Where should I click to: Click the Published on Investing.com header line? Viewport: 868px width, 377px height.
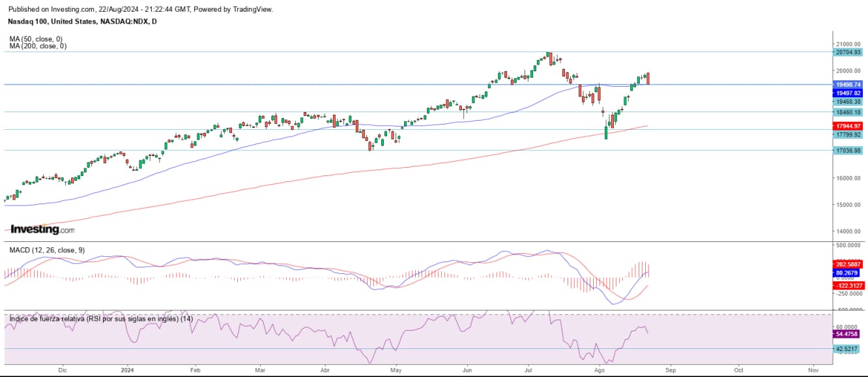point(141,9)
